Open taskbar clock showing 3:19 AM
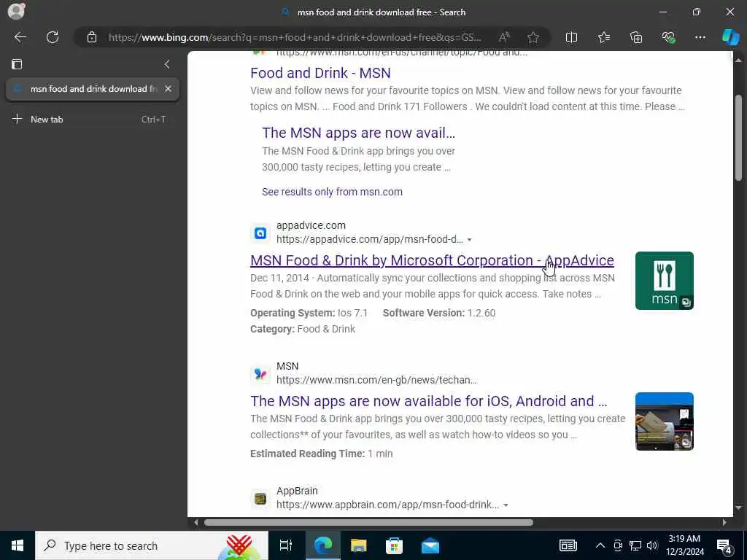The width and height of the screenshot is (747, 560). coord(684,545)
